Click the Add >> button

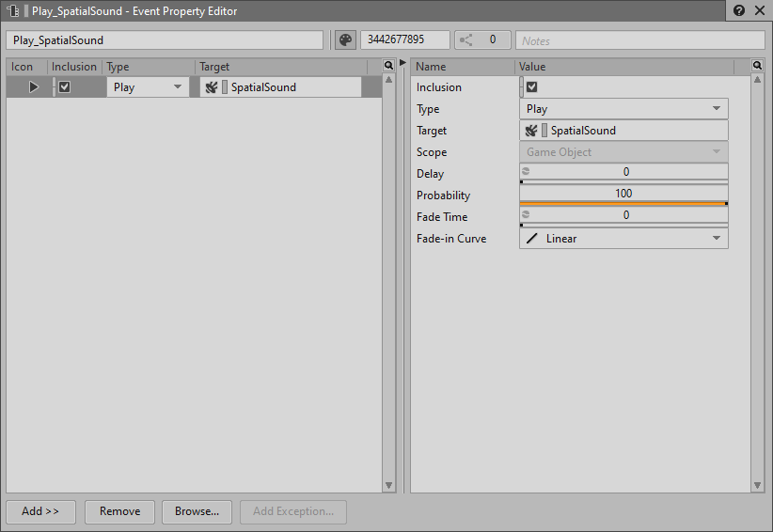40,511
